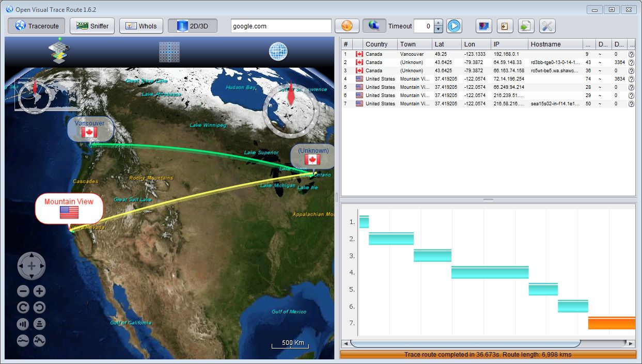Sort the results table by Country column

[x=379, y=44]
